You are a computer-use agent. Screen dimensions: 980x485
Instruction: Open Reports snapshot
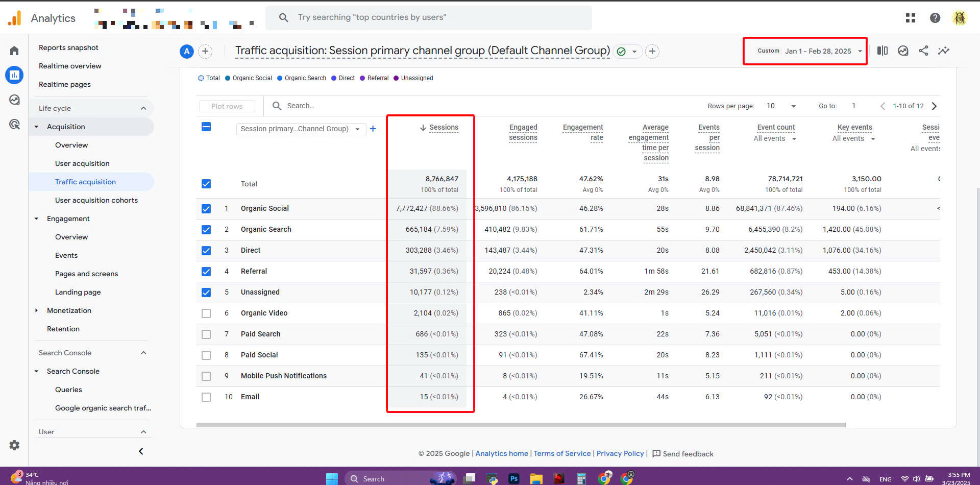pos(68,47)
